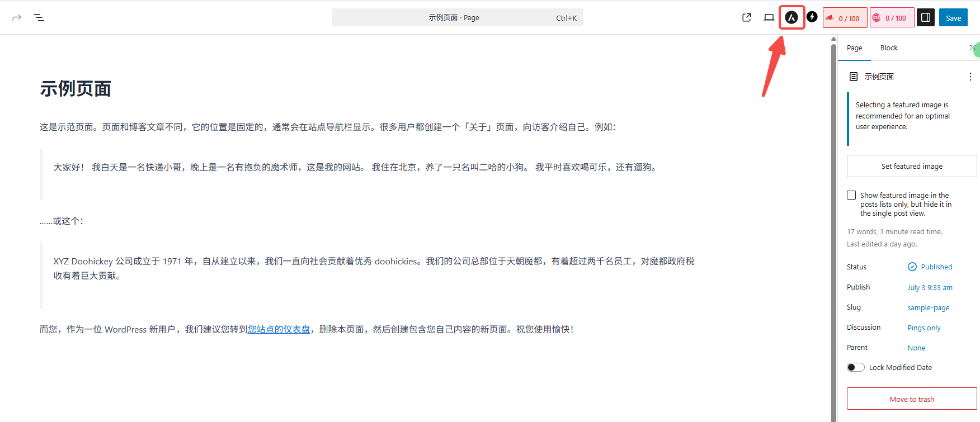Switch to the Block tab
The width and height of the screenshot is (980, 422).
click(888, 48)
